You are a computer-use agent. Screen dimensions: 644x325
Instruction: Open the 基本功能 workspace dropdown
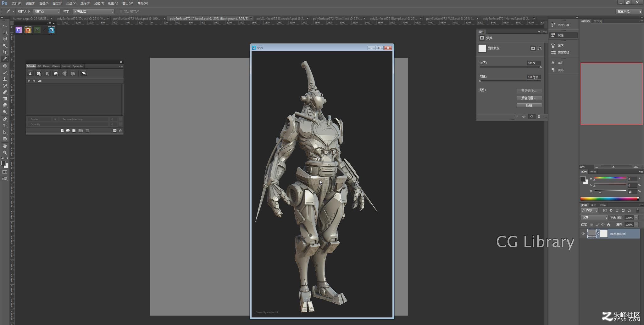(629, 12)
